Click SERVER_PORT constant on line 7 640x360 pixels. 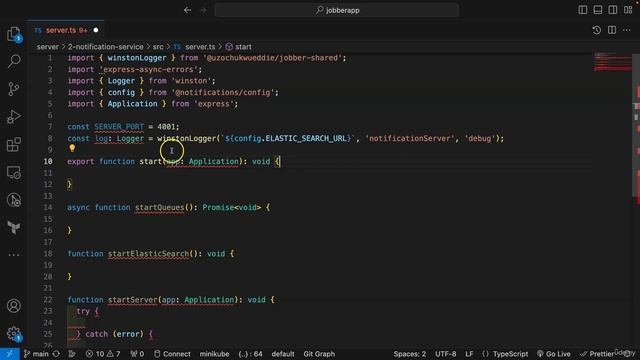[119, 127]
